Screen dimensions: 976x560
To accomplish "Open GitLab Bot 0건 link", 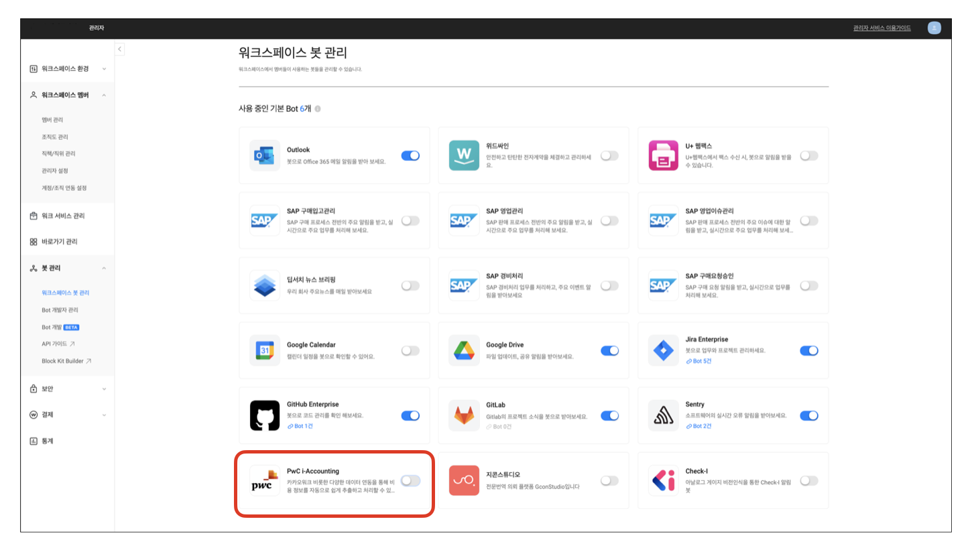I will (x=499, y=426).
